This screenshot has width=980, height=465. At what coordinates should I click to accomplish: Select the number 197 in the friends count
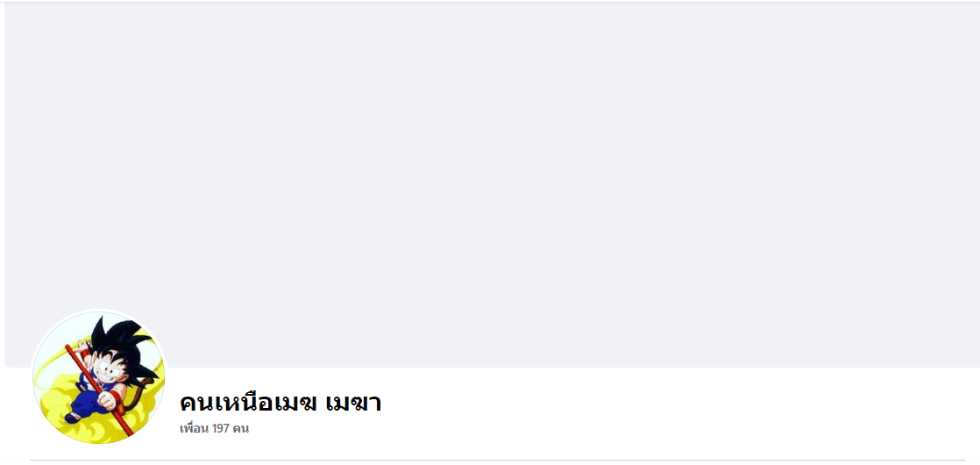coord(221,429)
